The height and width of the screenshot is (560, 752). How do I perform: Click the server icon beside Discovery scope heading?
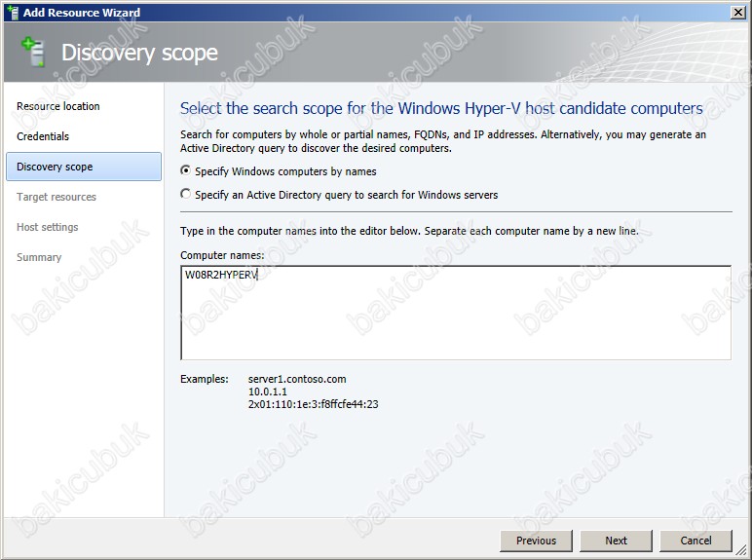click(x=33, y=52)
